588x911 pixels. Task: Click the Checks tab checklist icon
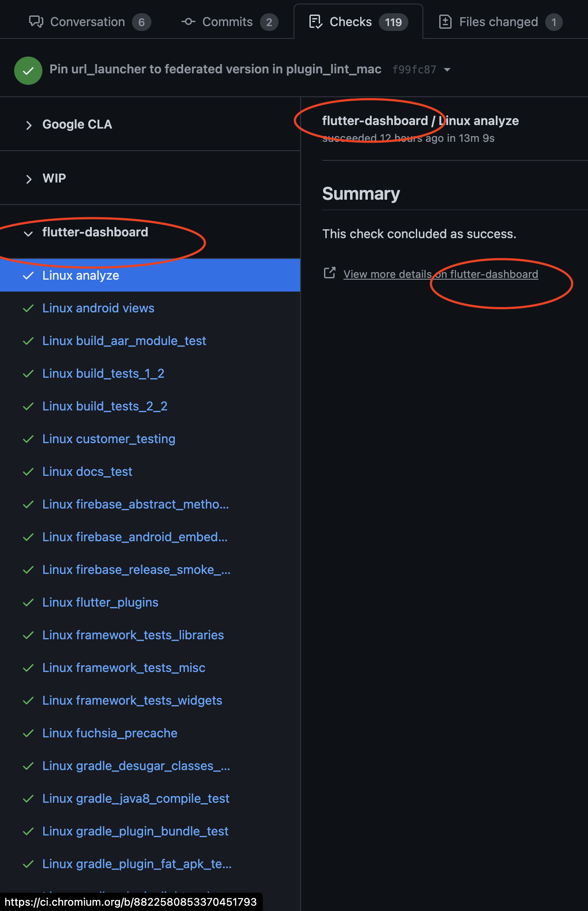(315, 21)
